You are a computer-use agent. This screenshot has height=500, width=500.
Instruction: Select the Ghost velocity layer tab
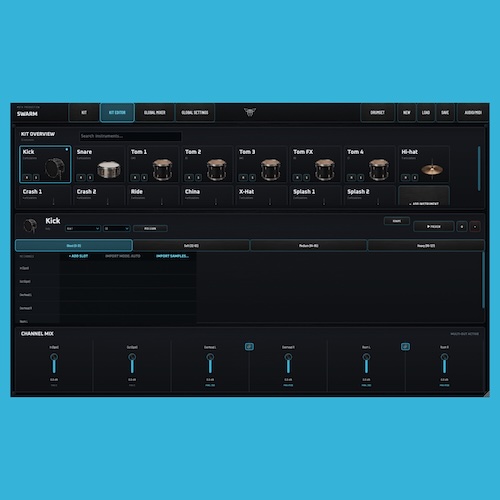point(74,245)
